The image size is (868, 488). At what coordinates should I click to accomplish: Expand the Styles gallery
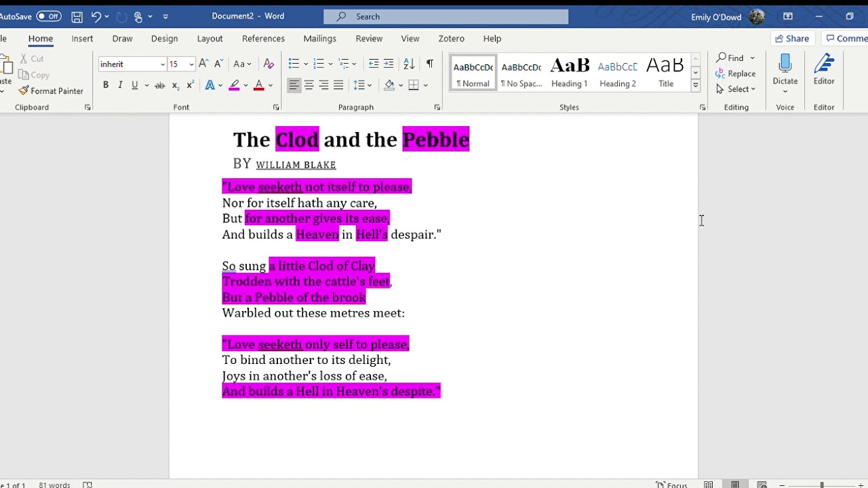(696, 85)
